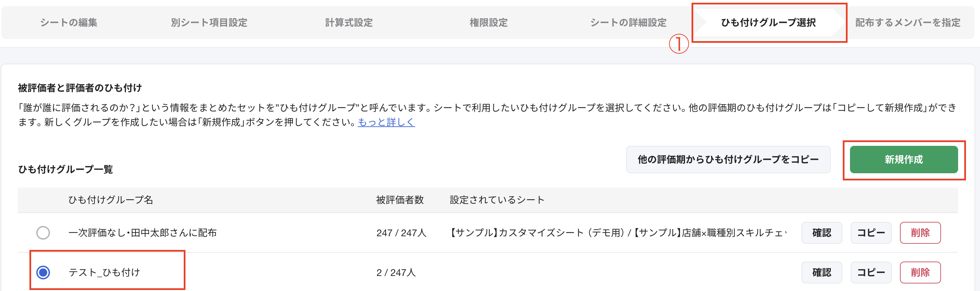Image resolution: width=980 pixels, height=291 pixels.
Task: Open the 権限設定 tab
Action: coord(489,23)
